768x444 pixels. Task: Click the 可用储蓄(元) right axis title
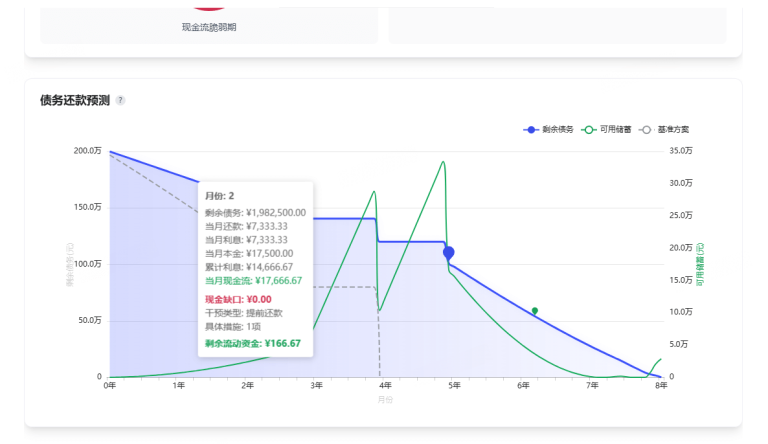(x=702, y=264)
